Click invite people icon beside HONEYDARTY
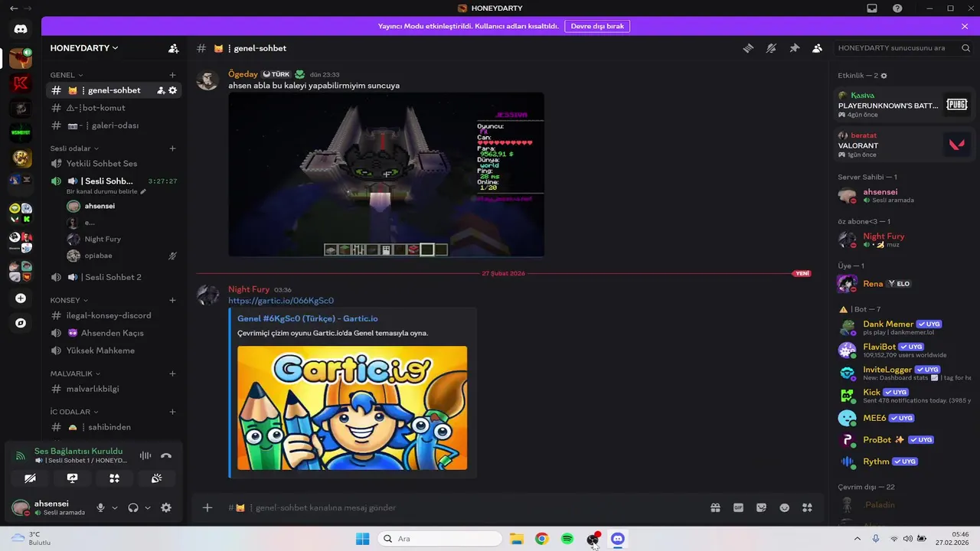This screenshot has height=551, width=980. 174,48
